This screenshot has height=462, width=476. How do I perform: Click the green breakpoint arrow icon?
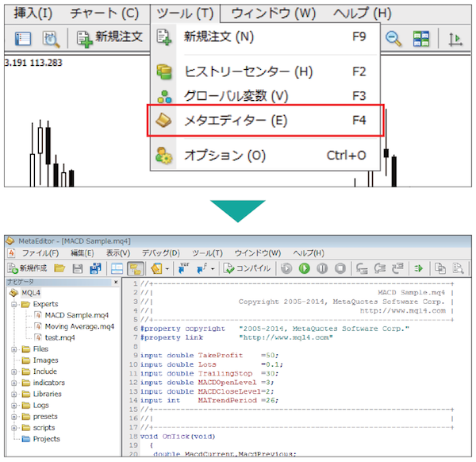419,268
